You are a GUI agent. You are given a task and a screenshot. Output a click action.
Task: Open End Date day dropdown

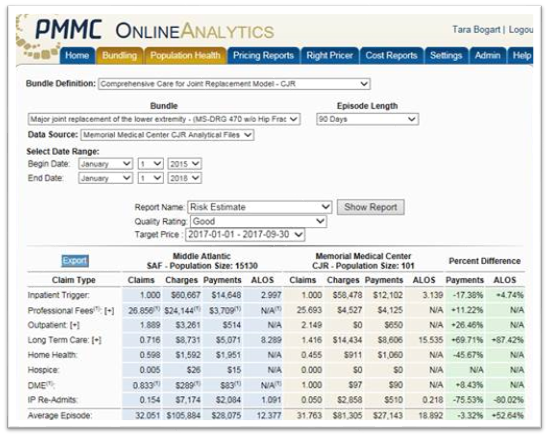(x=151, y=178)
